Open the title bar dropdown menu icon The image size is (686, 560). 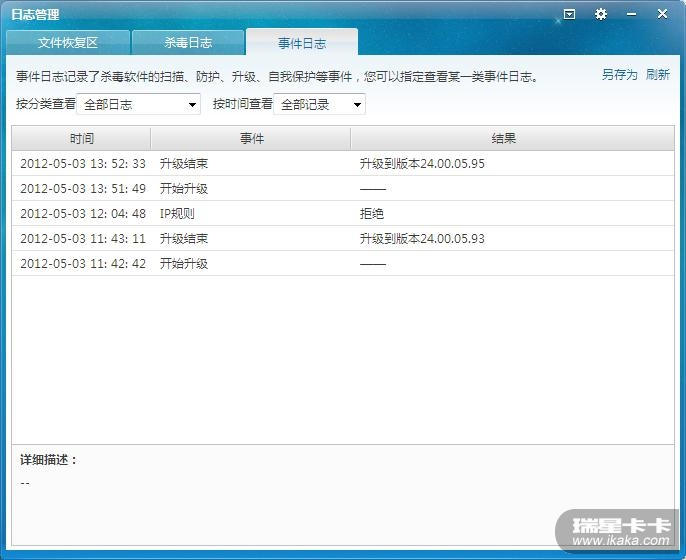(x=569, y=14)
